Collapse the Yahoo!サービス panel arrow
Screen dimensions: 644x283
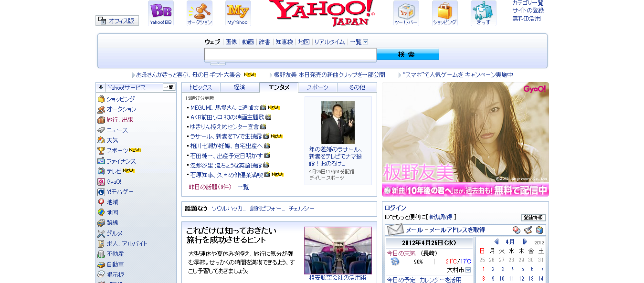point(101,87)
